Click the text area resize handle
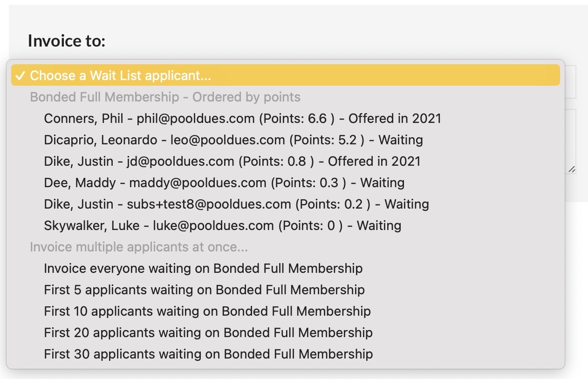Screen dimensions: 588x379 [572, 170]
